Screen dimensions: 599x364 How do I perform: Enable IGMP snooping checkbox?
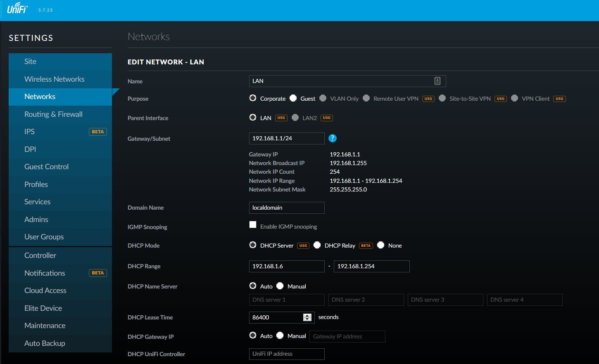pos(253,225)
